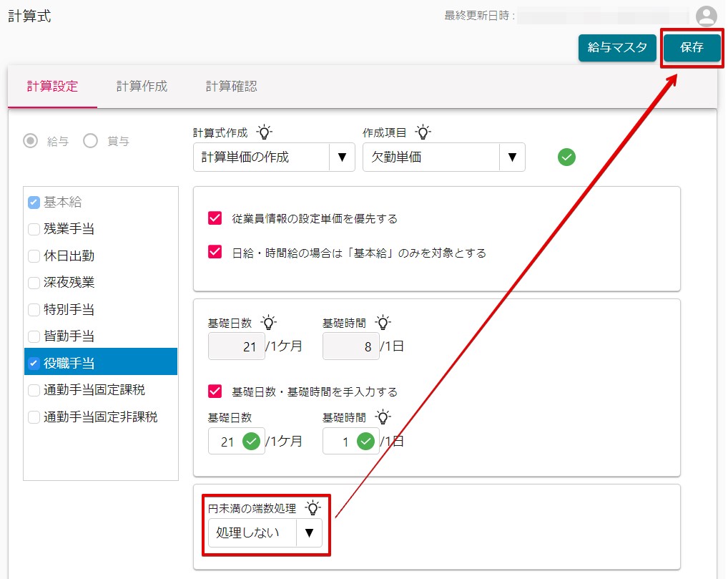This screenshot has height=579, width=728.
Task: Click the 皆勤手当 list item text
Action: (x=69, y=336)
